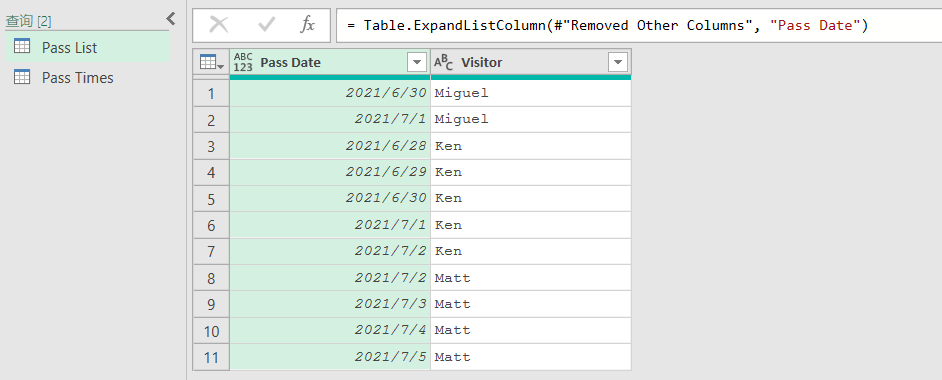Select the Pass Times query
Image resolution: width=942 pixels, height=380 pixels.
(87, 77)
